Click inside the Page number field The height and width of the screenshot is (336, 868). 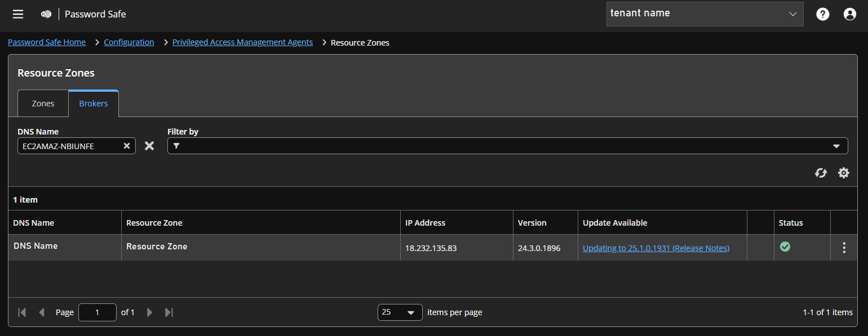[97, 312]
